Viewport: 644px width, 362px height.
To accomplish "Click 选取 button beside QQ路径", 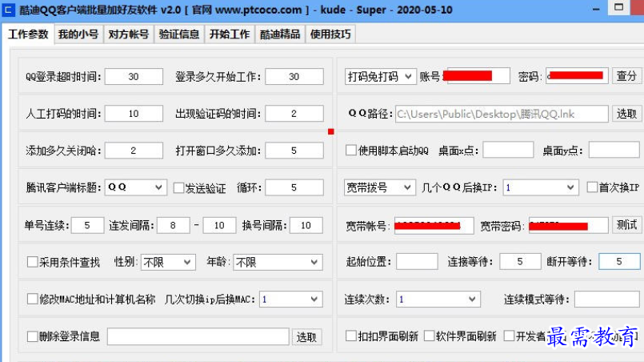I will click(x=626, y=114).
